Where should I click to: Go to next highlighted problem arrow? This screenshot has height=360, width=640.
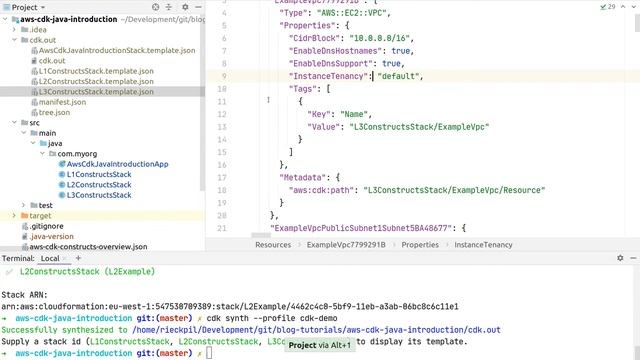634,7
